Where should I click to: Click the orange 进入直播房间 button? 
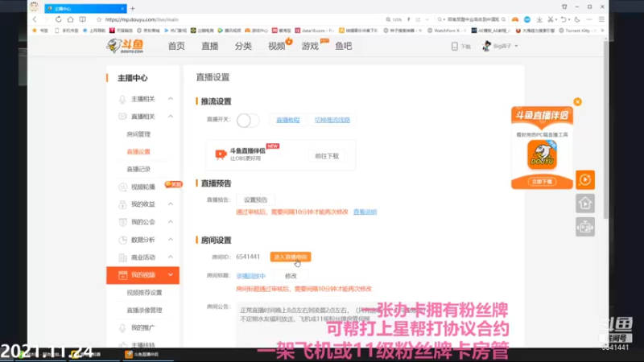(291, 257)
